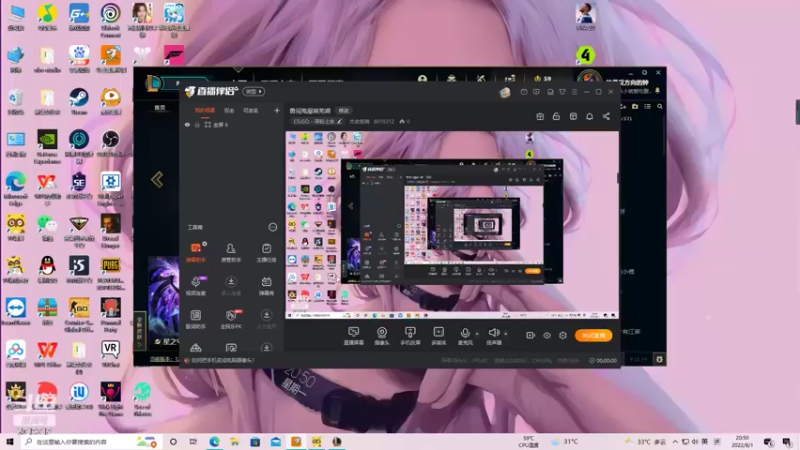800x450 pixels.
Task: Select the second scene tab
Action: click(229, 110)
